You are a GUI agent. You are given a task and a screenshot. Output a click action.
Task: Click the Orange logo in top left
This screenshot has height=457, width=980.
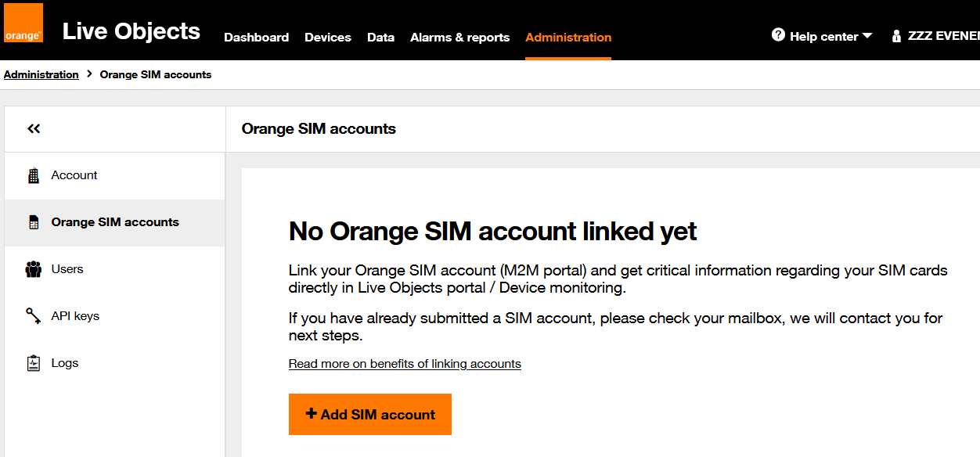[23, 22]
